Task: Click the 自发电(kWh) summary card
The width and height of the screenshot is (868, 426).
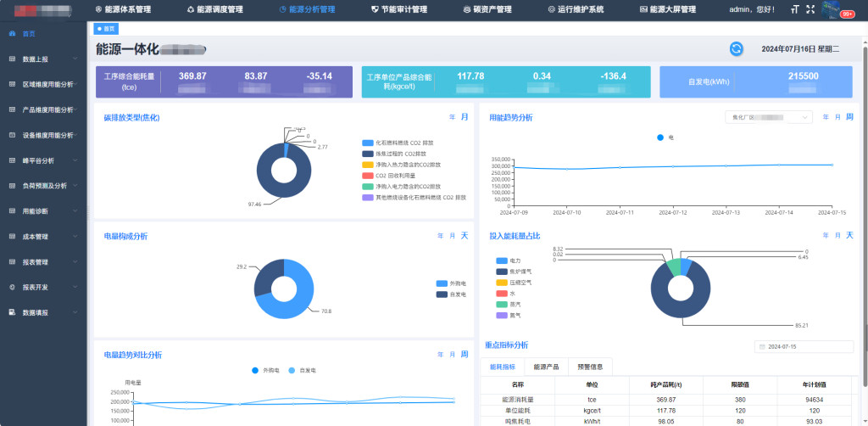Action: click(x=755, y=82)
